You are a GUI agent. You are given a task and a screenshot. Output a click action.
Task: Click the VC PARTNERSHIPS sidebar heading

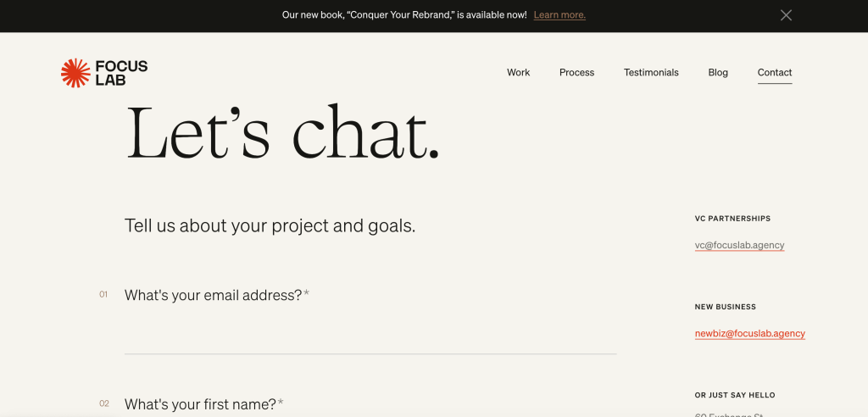pyautogui.click(x=732, y=219)
